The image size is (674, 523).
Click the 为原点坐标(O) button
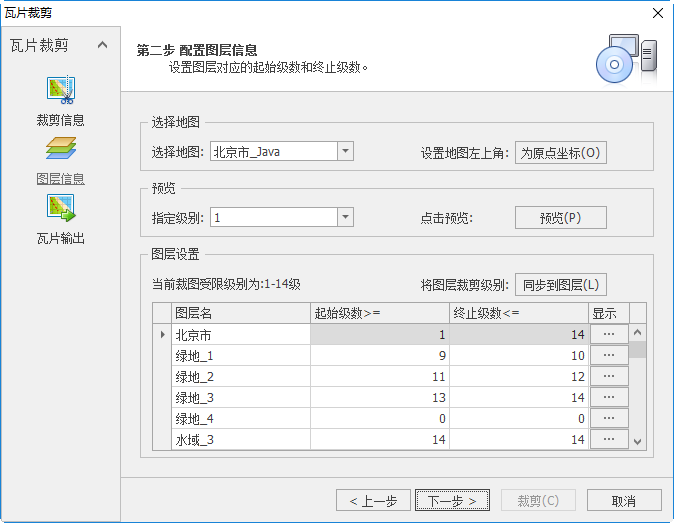tap(561, 153)
